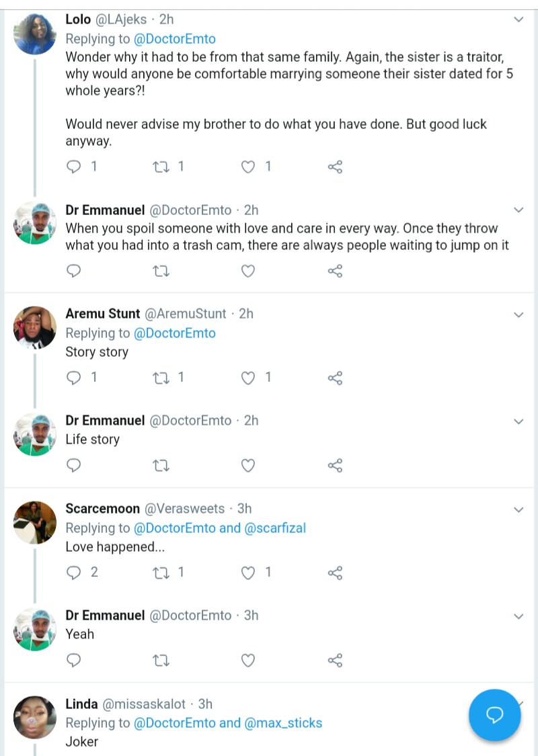The height and width of the screenshot is (756, 538).
Task: View Linda's profile avatar
Action: tap(35, 718)
